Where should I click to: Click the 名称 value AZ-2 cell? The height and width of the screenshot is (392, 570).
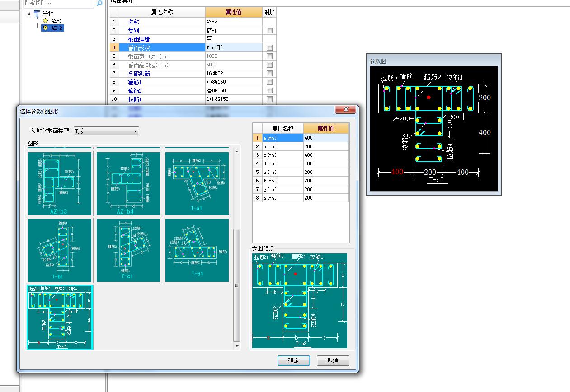pos(233,22)
